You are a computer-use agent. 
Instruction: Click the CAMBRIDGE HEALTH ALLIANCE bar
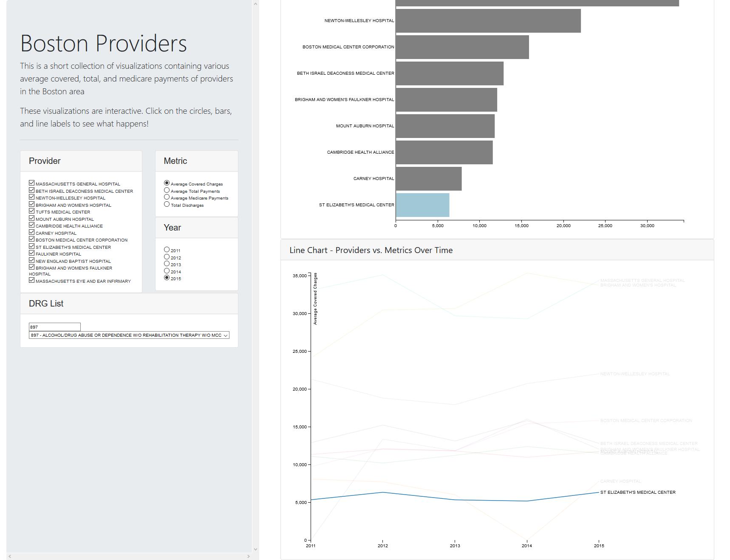pos(444,152)
